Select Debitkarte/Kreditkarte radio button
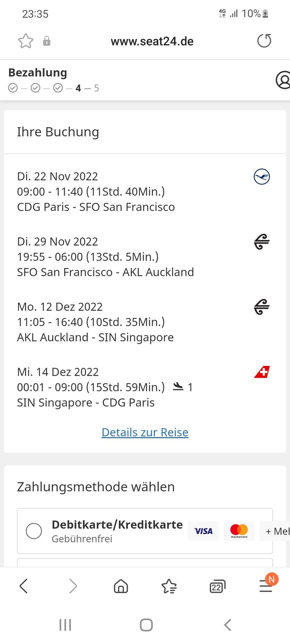The image size is (290, 644). [34, 531]
